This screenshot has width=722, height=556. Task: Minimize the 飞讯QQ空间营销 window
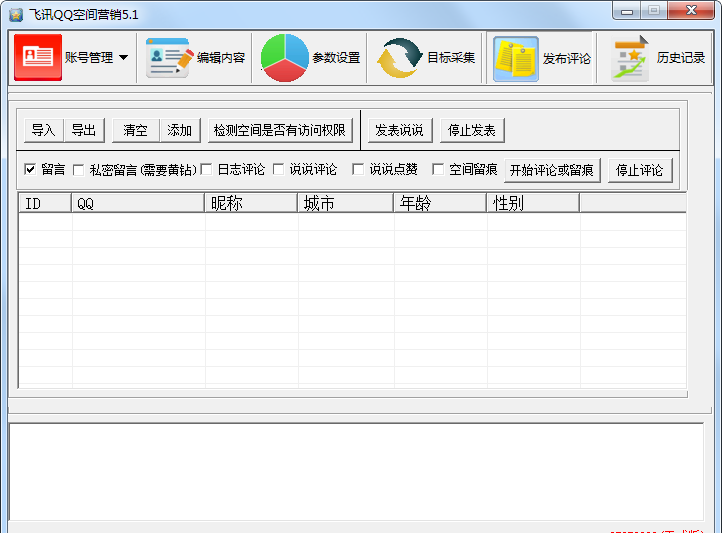(x=627, y=11)
